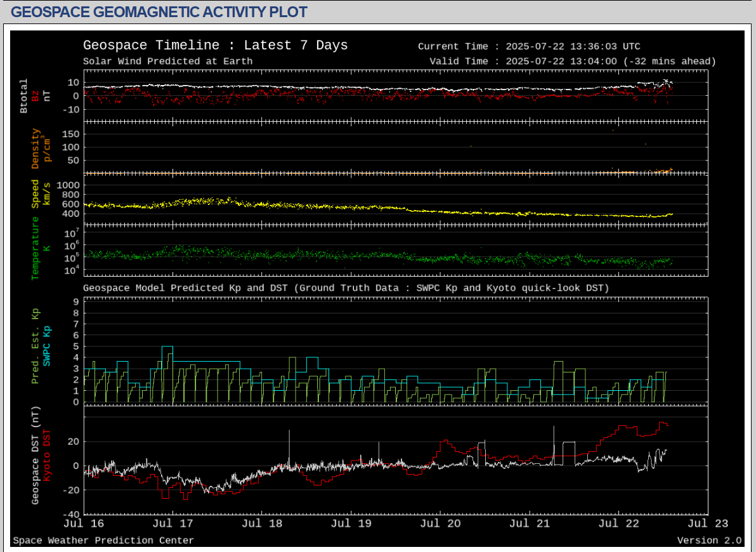Click the Jul 19 date marker
This screenshot has height=552, width=756.
[351, 524]
